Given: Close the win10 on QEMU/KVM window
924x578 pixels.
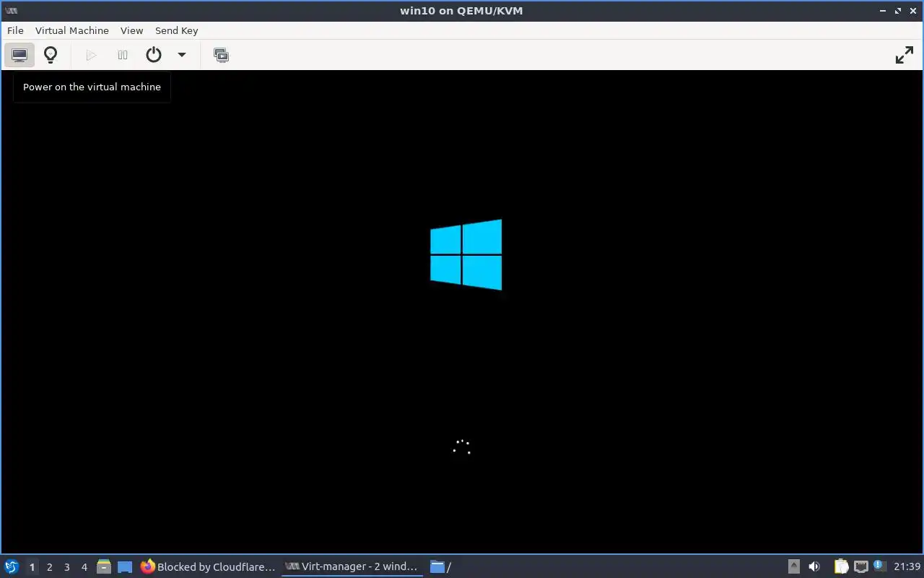Looking at the screenshot, I should tap(913, 11).
